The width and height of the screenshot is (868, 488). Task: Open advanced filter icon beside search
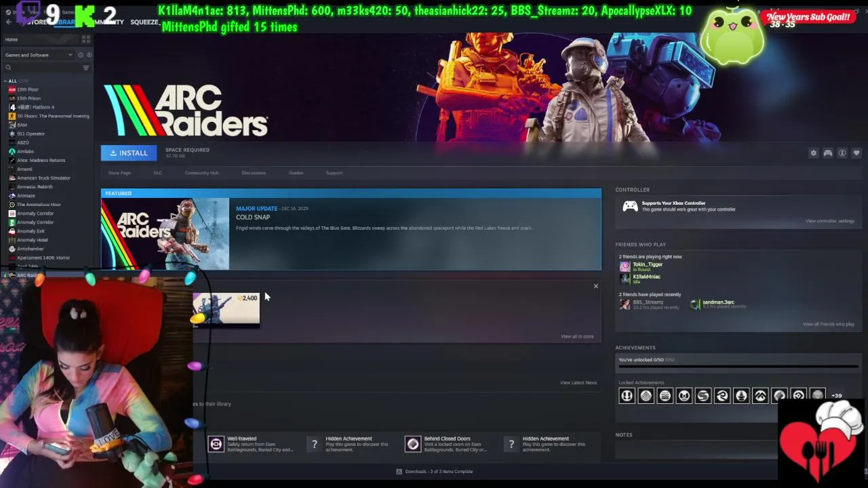pos(85,68)
